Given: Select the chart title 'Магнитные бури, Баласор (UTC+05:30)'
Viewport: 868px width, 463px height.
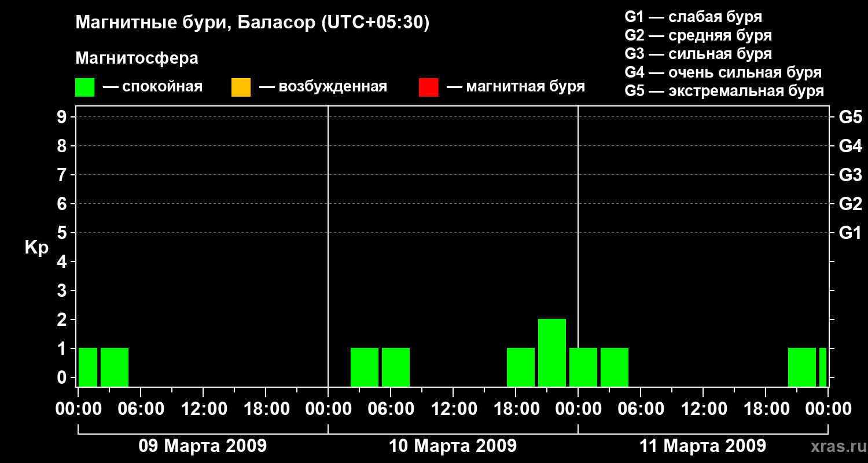Looking at the screenshot, I should click(x=252, y=23).
